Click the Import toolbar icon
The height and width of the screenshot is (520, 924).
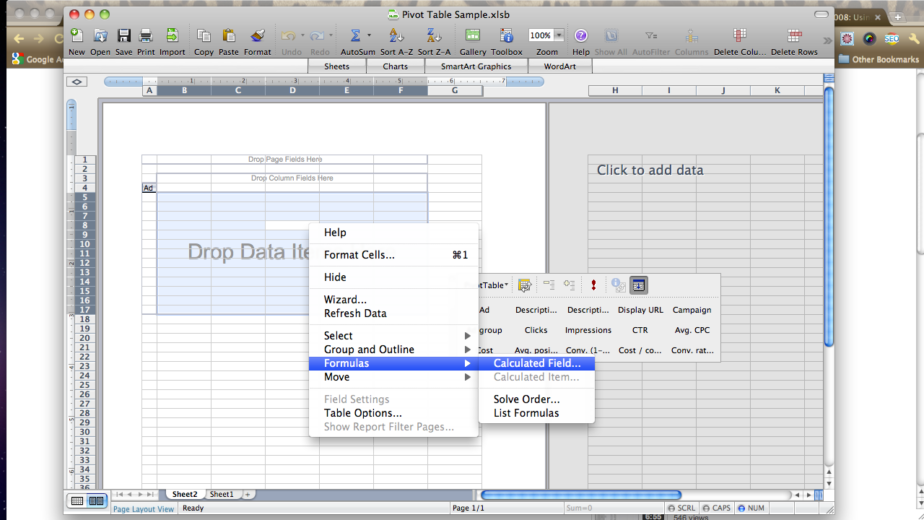[x=172, y=36]
